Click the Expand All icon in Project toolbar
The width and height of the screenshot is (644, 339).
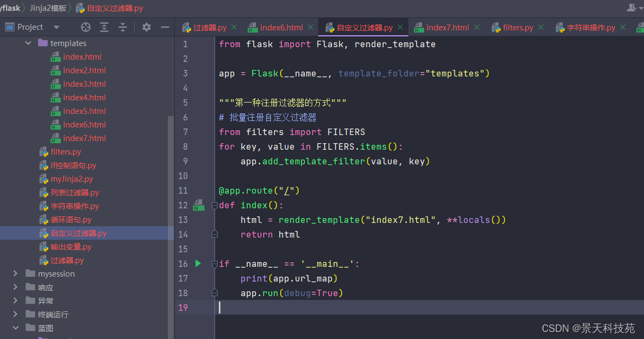point(104,27)
